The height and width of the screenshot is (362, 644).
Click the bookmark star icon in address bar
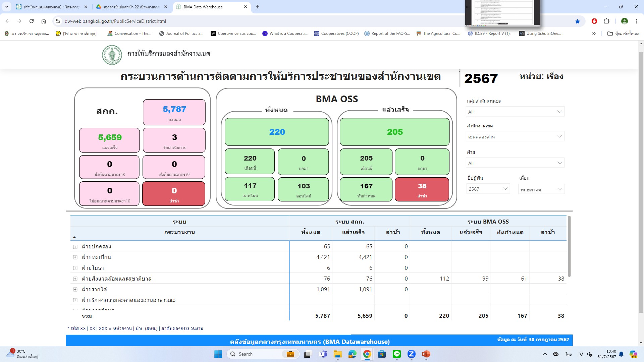click(577, 21)
